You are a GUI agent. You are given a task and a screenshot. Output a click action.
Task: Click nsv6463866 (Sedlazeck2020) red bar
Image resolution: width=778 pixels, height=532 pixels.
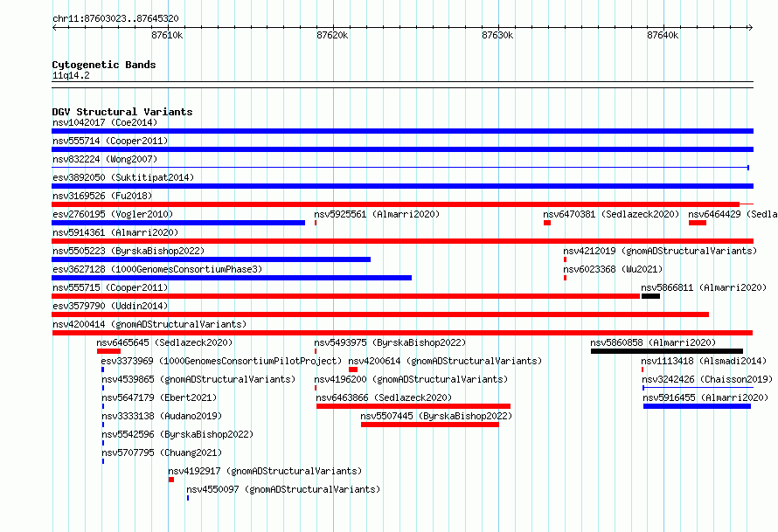click(x=413, y=406)
